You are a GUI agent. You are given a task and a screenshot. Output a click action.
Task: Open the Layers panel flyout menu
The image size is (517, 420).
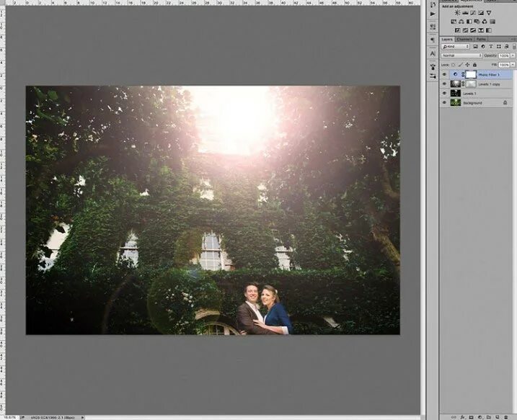[513, 39]
